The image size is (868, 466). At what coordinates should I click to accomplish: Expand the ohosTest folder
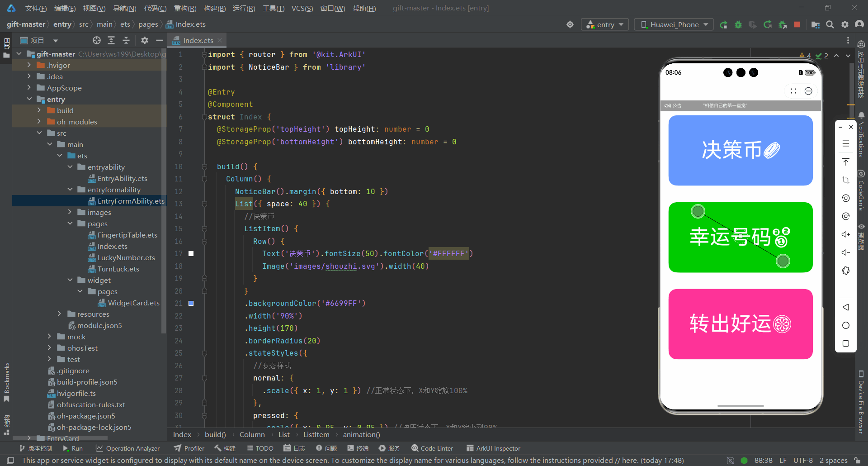coord(50,348)
